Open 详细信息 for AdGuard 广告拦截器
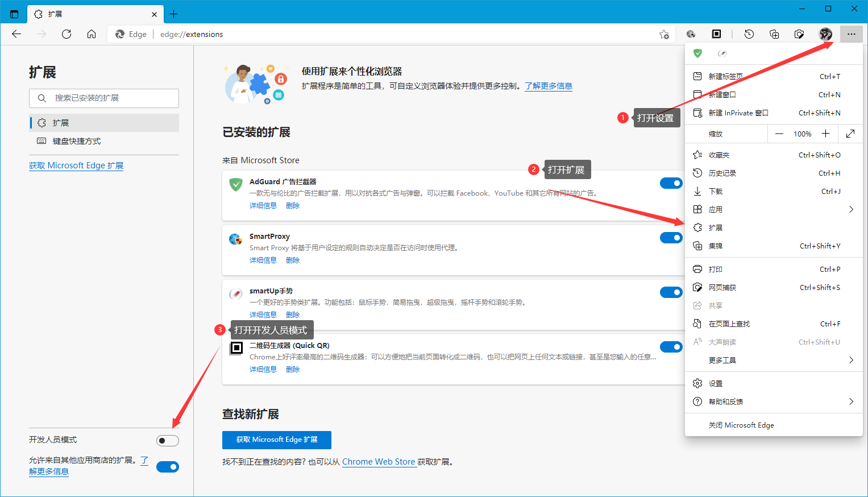 tap(263, 205)
